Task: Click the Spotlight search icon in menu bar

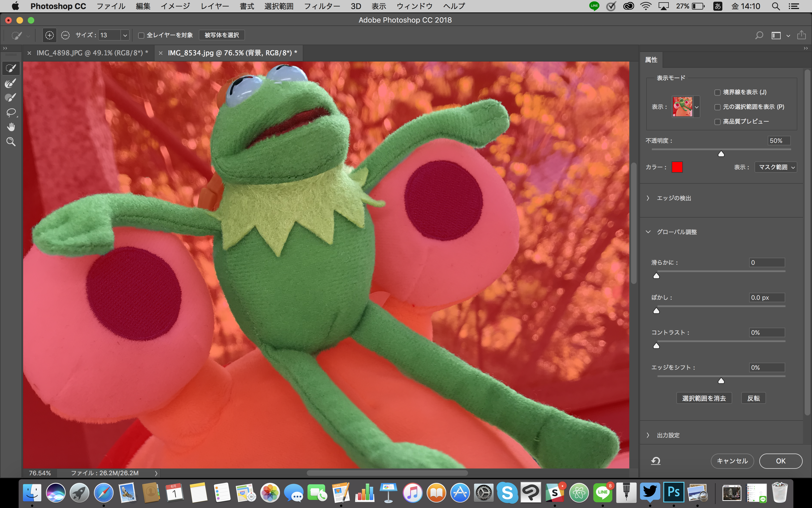Action: [776, 6]
